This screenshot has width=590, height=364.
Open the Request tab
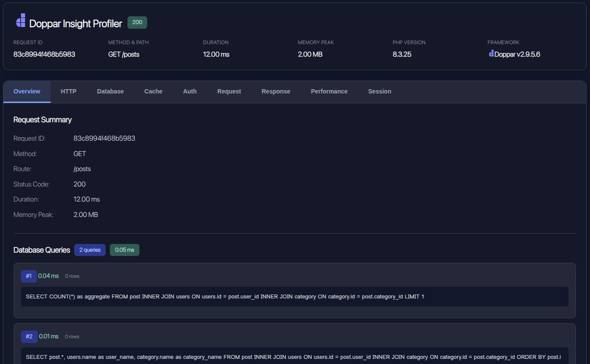click(229, 91)
